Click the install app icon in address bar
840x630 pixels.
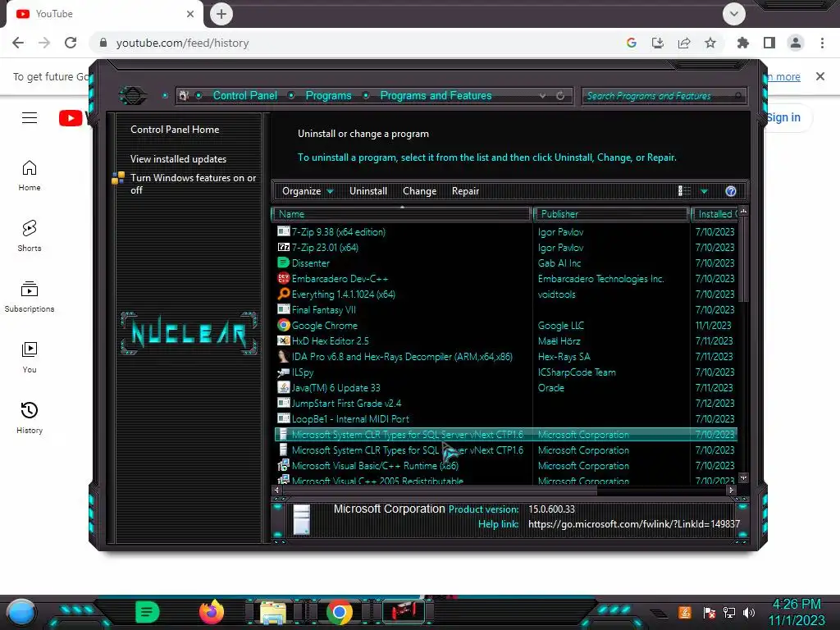point(658,43)
